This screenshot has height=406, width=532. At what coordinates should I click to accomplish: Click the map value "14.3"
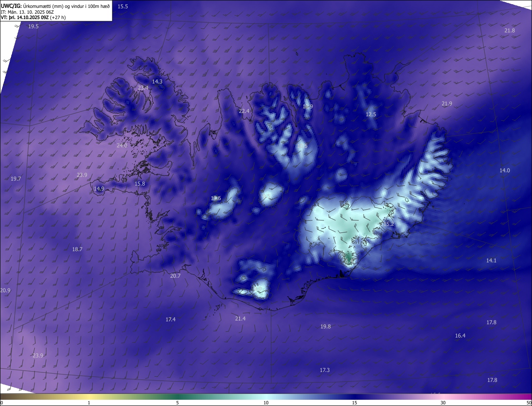click(157, 81)
